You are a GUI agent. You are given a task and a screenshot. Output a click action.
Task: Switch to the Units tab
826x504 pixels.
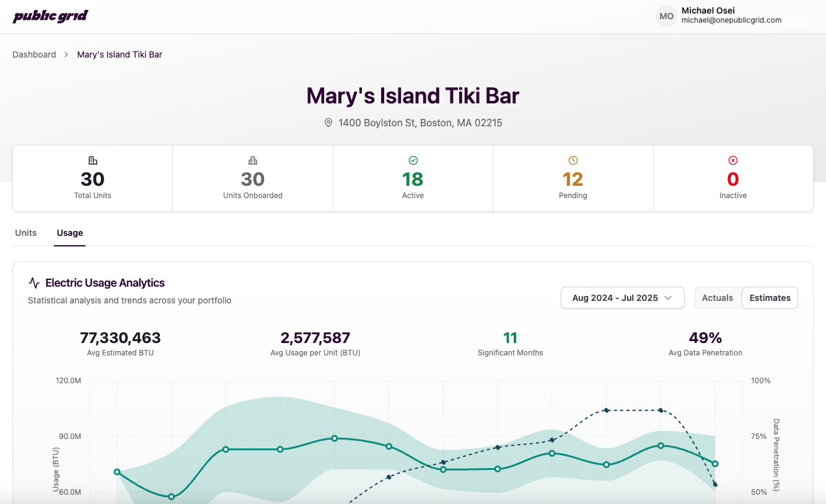click(x=25, y=233)
